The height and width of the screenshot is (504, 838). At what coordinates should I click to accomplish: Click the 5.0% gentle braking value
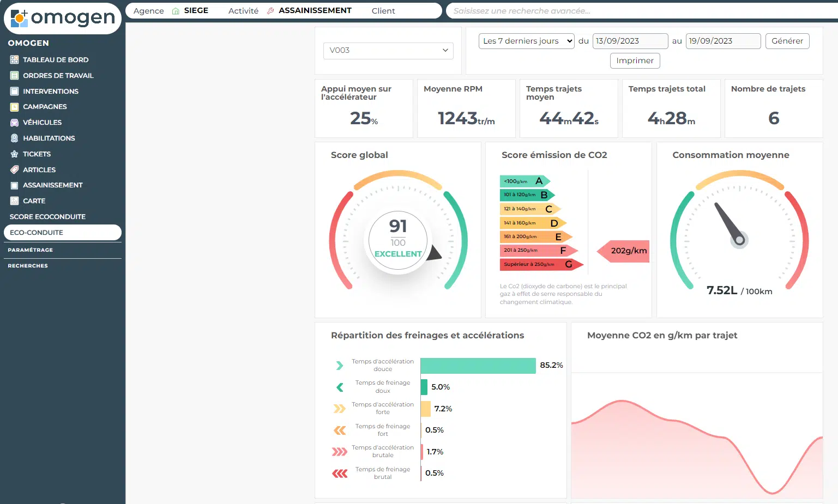(441, 387)
